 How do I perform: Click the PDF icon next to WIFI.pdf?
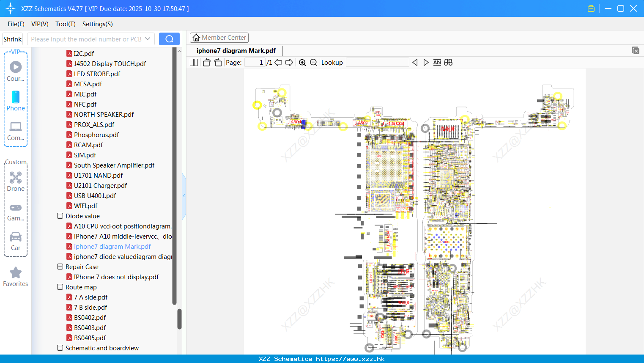(x=69, y=206)
